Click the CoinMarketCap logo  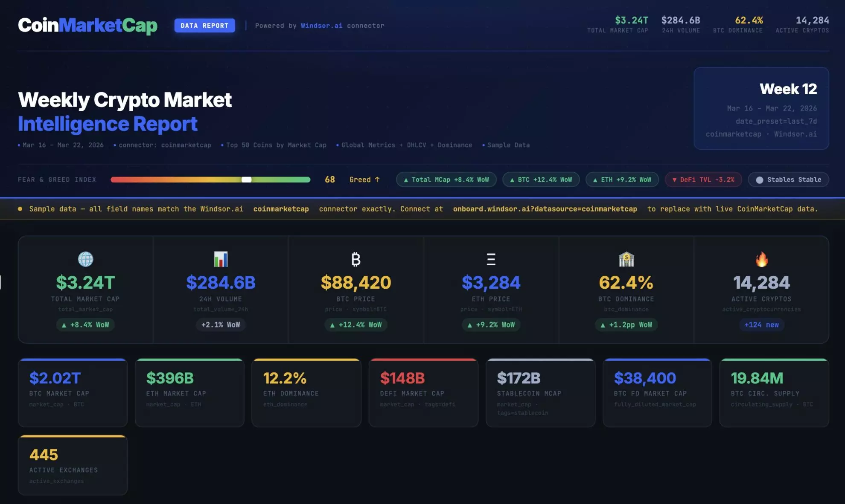[88, 26]
